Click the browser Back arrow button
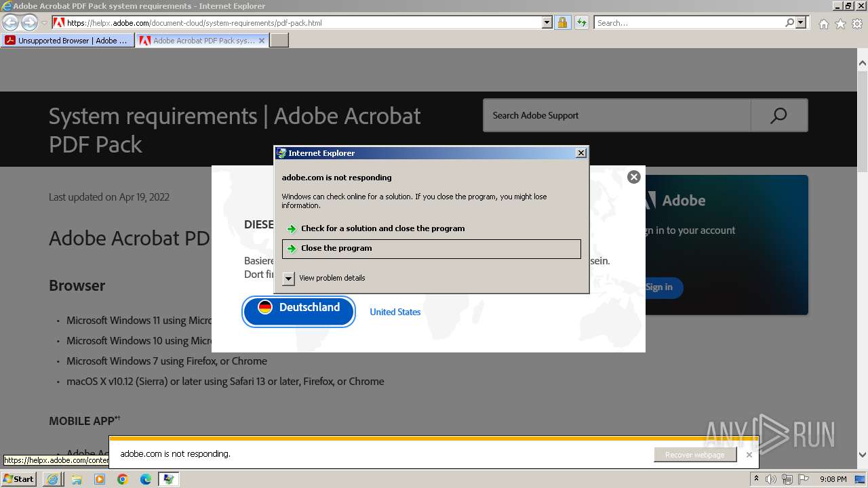 tap(11, 22)
